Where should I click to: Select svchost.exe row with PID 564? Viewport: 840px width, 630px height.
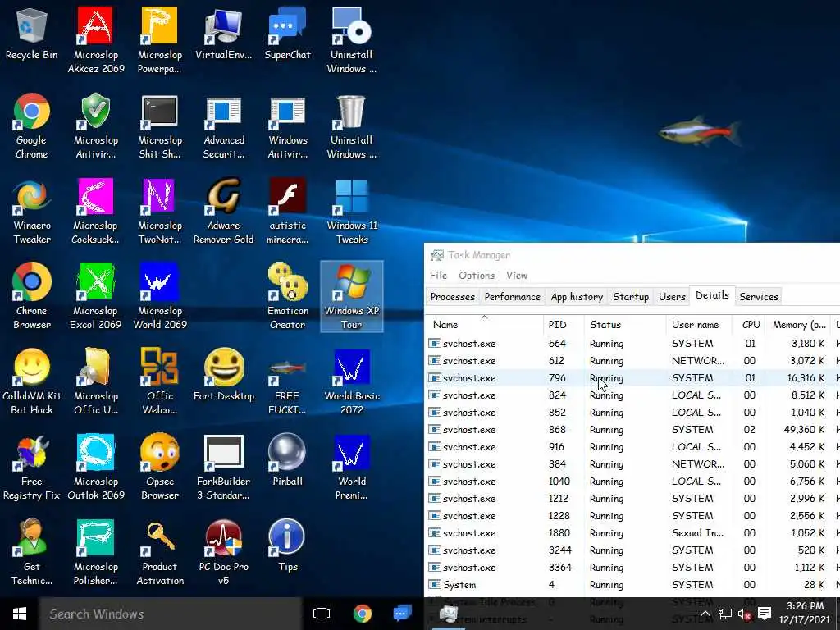(x=632, y=344)
